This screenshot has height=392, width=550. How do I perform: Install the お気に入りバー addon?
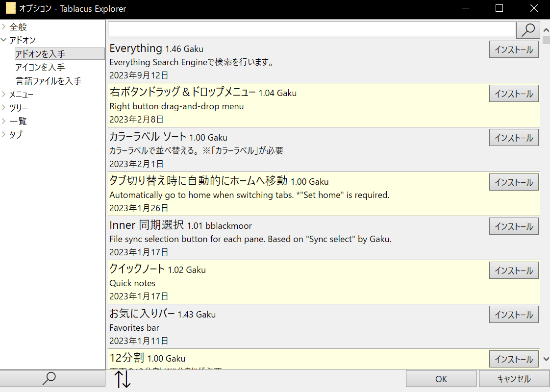click(x=514, y=315)
